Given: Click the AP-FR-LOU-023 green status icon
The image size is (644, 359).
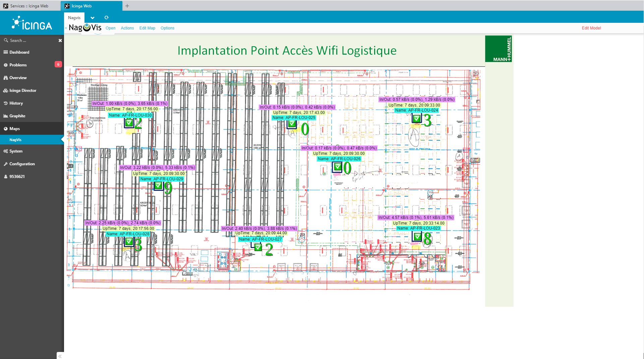Looking at the screenshot, I should 417,237.
